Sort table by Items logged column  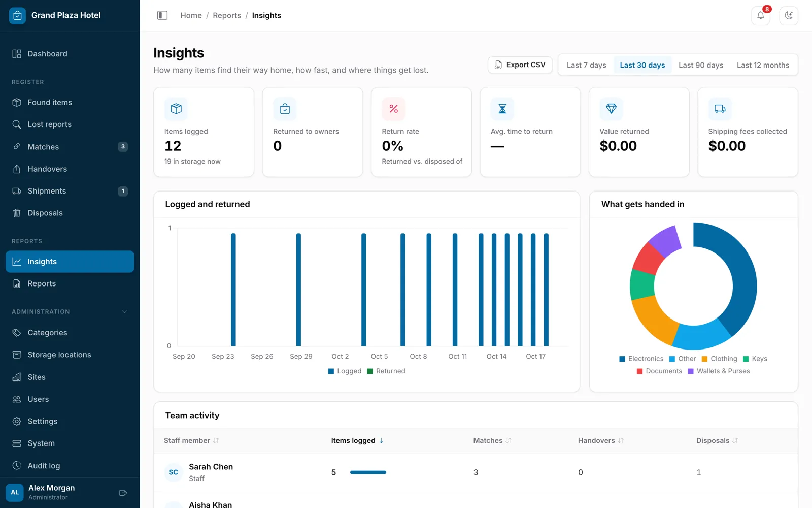coord(357,440)
